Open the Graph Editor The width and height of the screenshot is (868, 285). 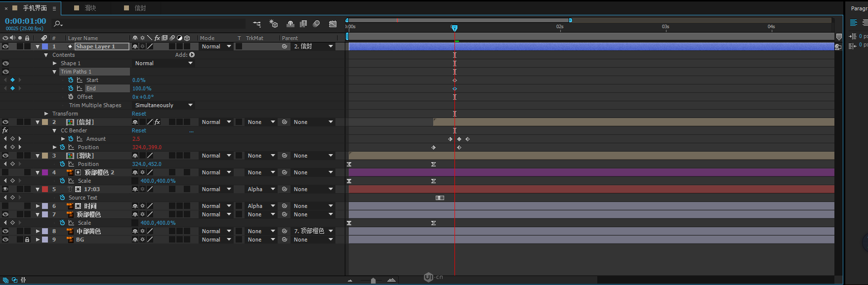click(333, 24)
